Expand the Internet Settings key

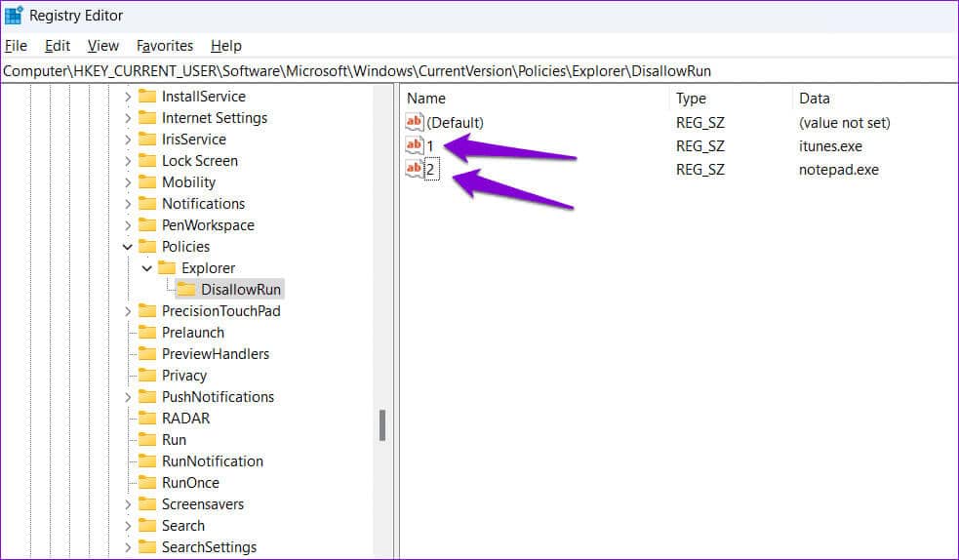pos(127,118)
